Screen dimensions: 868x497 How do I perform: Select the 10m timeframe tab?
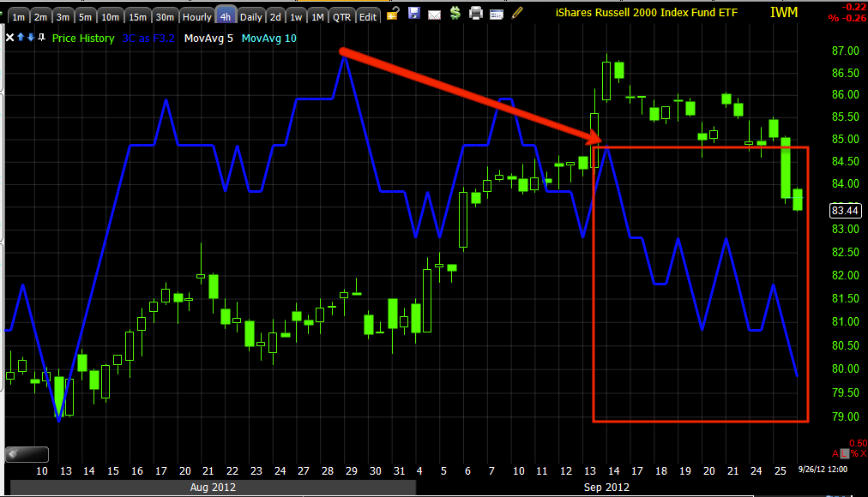(x=110, y=17)
